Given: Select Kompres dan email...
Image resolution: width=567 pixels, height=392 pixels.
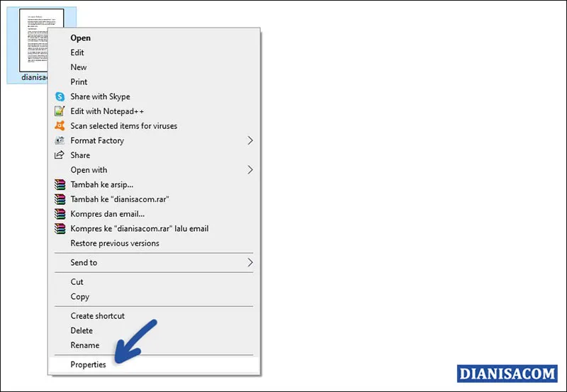Looking at the screenshot, I should click(x=154, y=213).
